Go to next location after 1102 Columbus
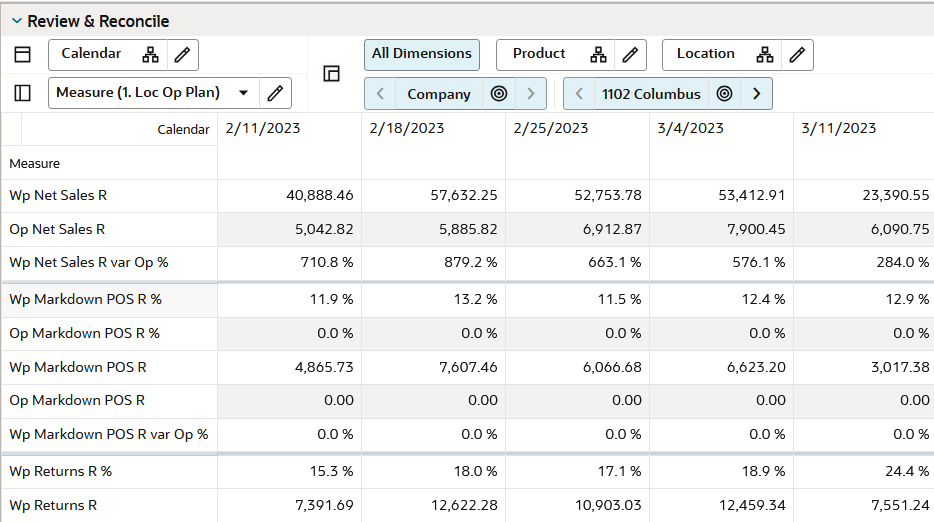 (x=756, y=94)
